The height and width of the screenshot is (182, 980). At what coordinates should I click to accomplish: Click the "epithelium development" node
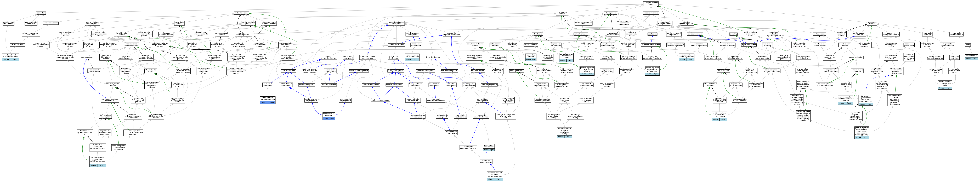coord(425,71)
